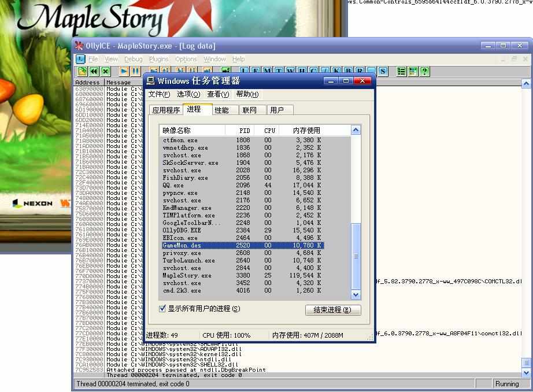Switch to the 性能 tab

(x=225, y=110)
